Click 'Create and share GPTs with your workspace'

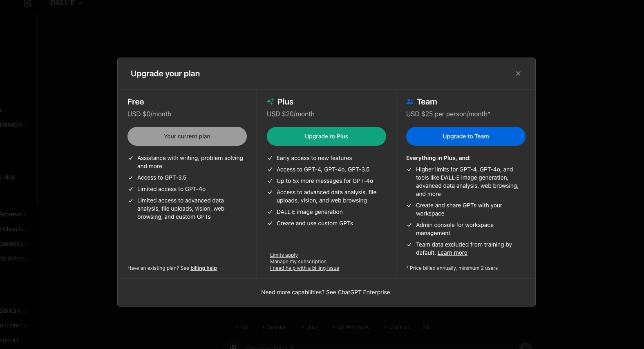point(459,209)
